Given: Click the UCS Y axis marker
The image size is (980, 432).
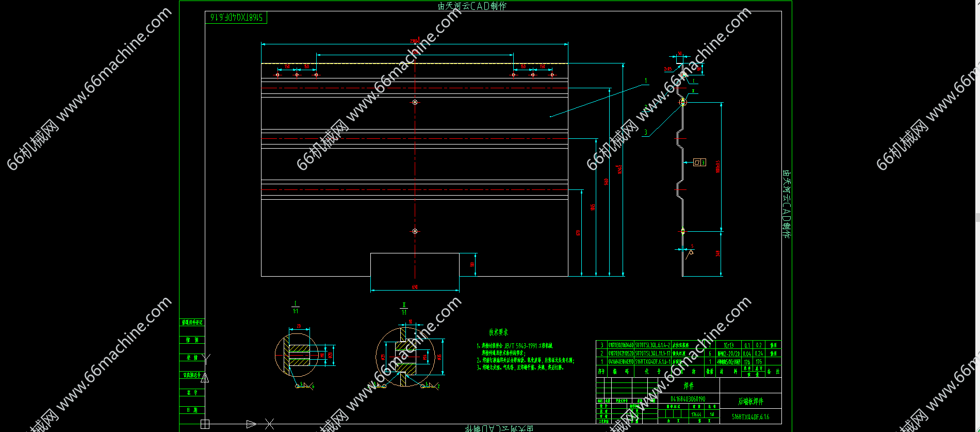Looking at the screenshot, I should (x=206, y=359).
